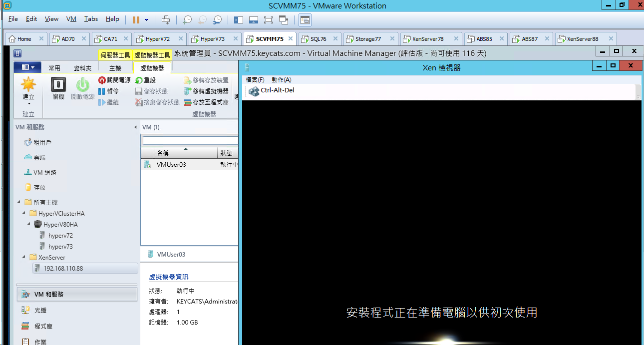The width and height of the screenshot is (644, 345).
Task: Open the VMware Edit menu
Action: 31,19
